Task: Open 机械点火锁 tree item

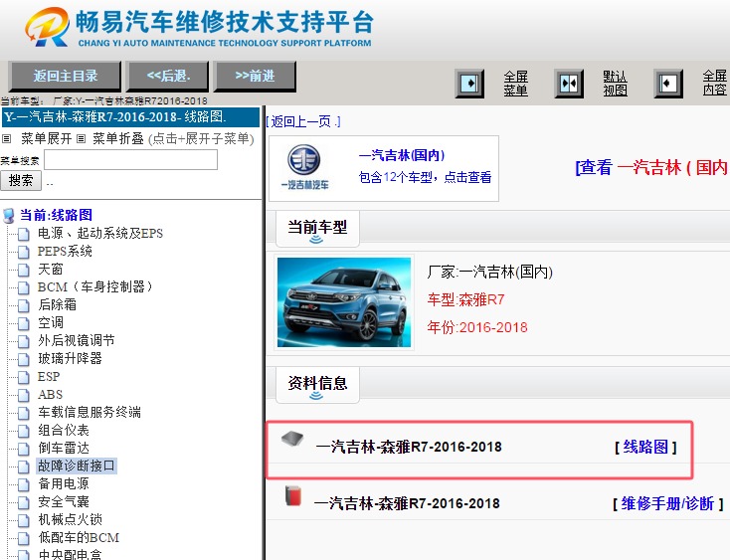Action: pos(70,519)
